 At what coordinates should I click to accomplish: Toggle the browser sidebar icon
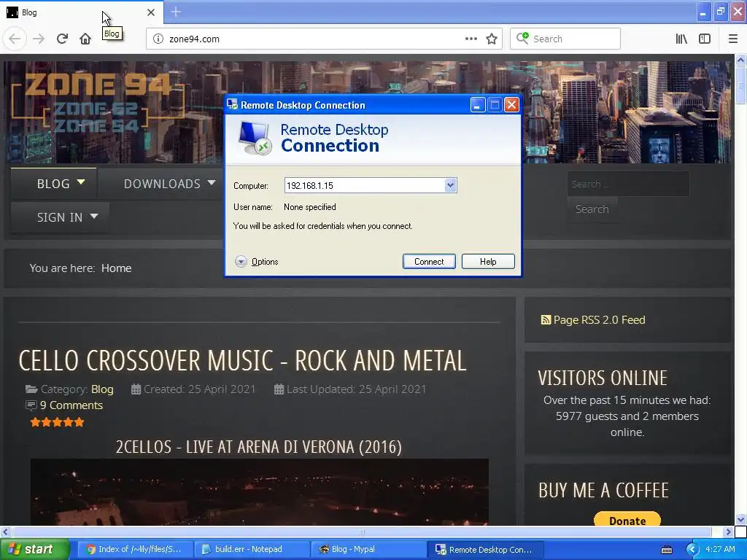coord(705,39)
